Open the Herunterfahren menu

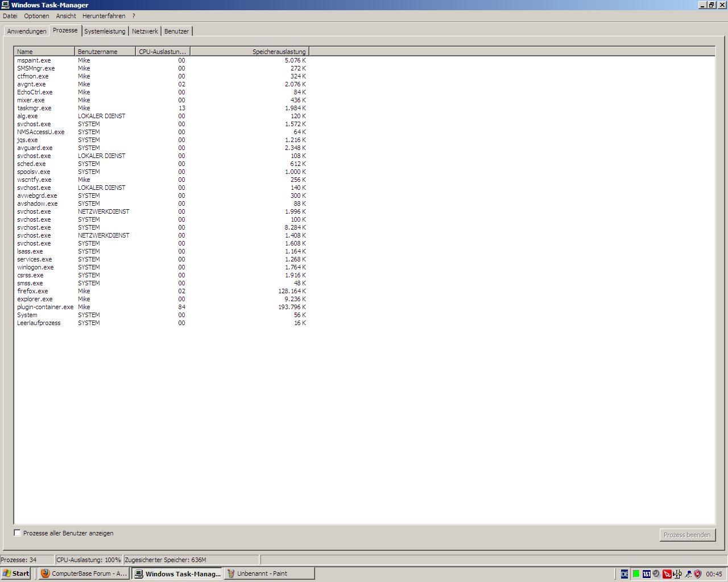click(104, 16)
